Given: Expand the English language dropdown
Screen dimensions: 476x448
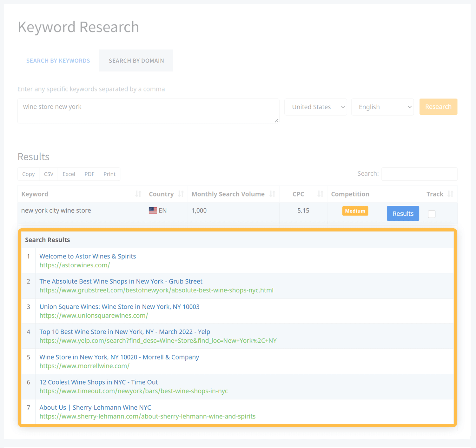Looking at the screenshot, I should click(382, 107).
